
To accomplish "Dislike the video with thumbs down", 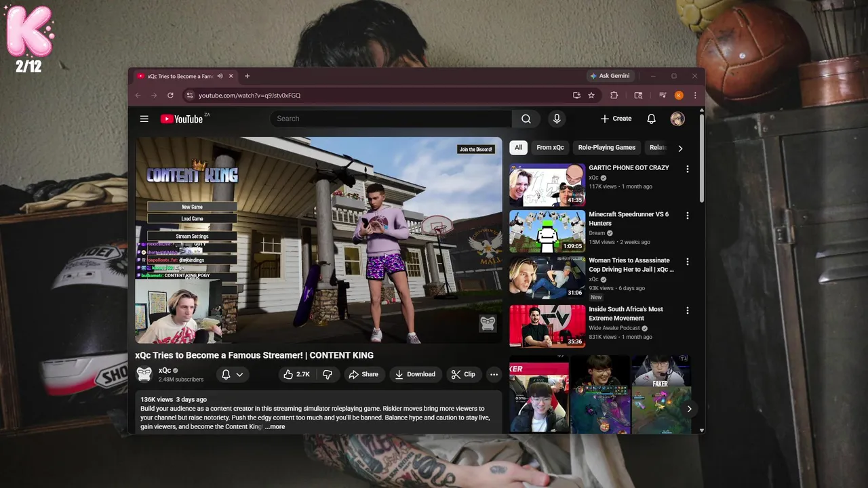I will pos(328,374).
